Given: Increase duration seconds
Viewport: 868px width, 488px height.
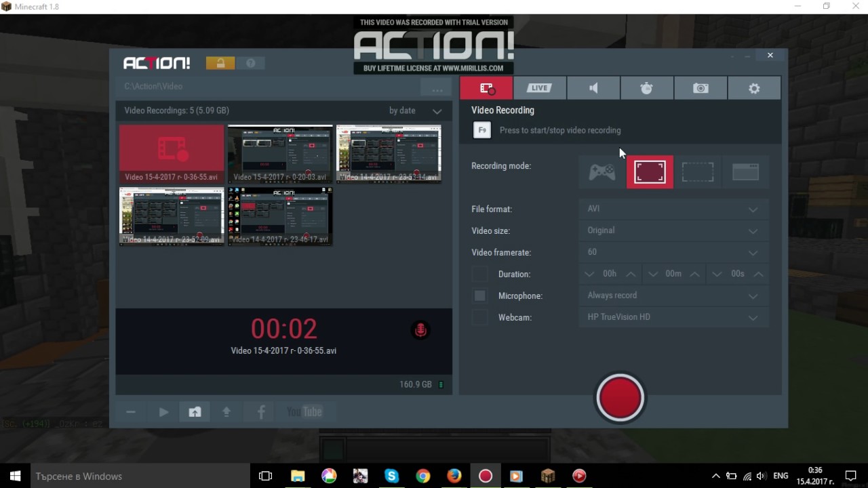Looking at the screenshot, I should pos(758,274).
